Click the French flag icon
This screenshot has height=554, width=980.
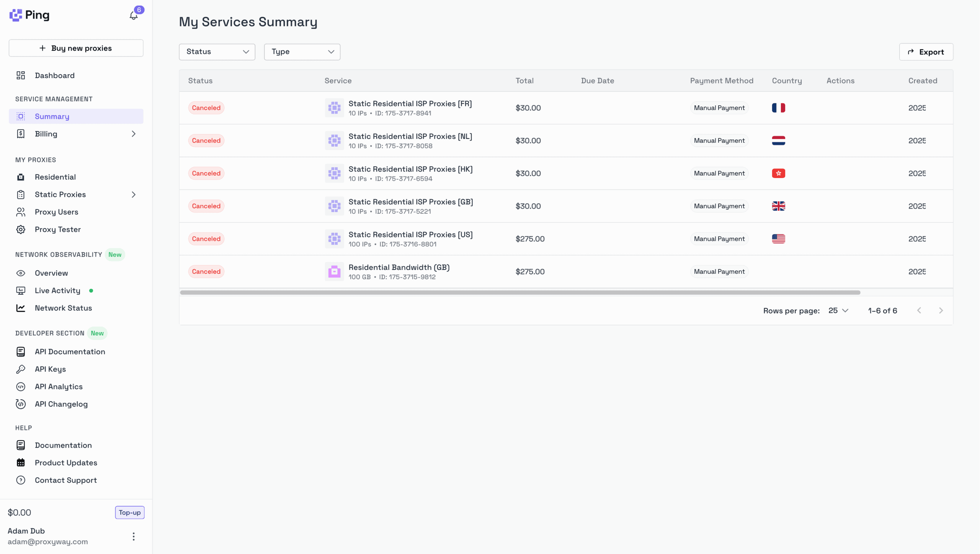pos(778,108)
